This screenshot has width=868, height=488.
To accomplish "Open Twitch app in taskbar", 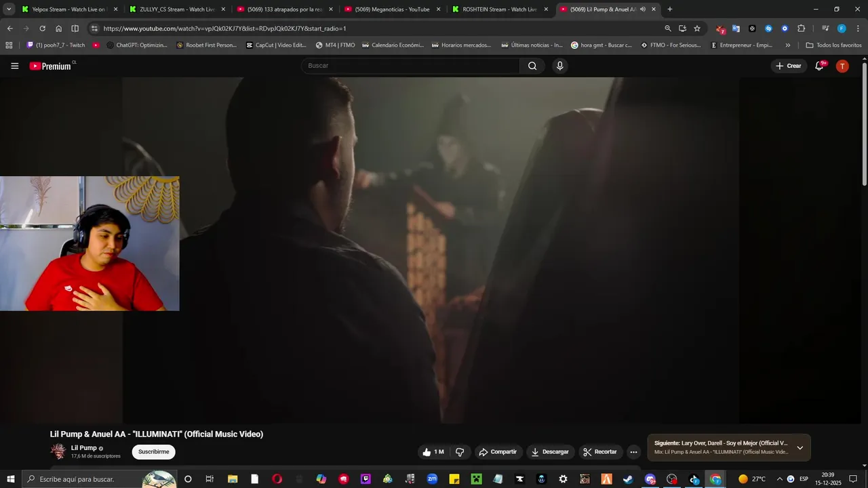I will pyautogui.click(x=366, y=479).
